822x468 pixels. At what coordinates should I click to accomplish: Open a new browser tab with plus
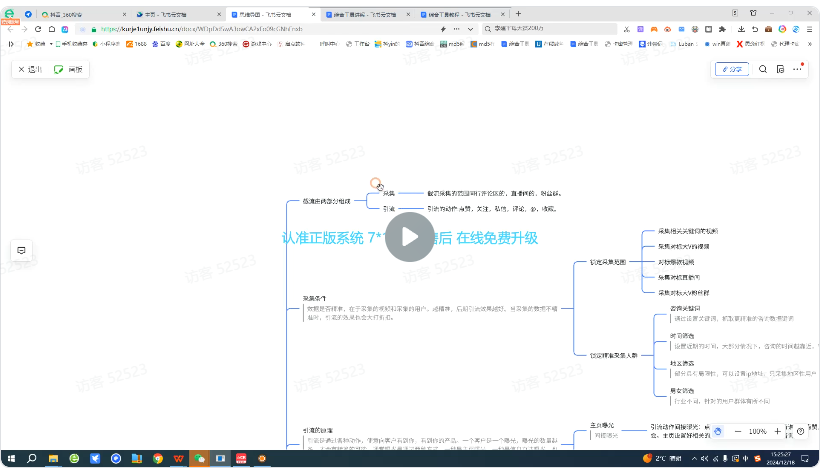pos(519,15)
